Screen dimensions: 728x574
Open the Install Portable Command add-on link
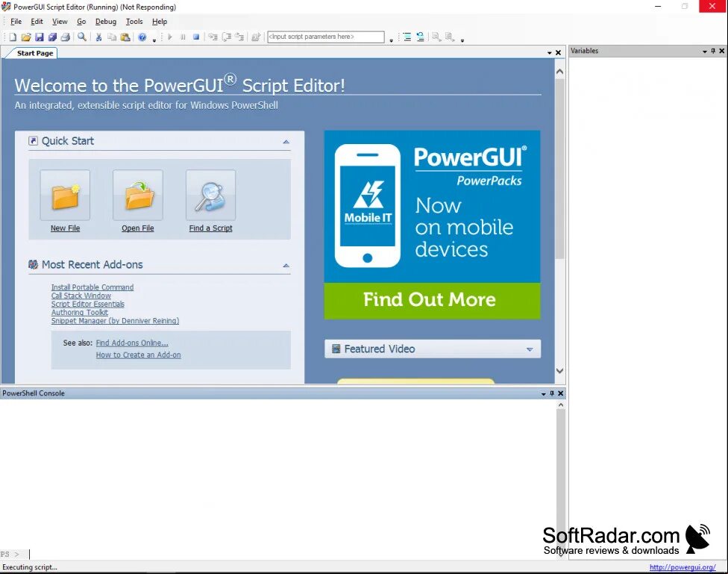coord(92,287)
